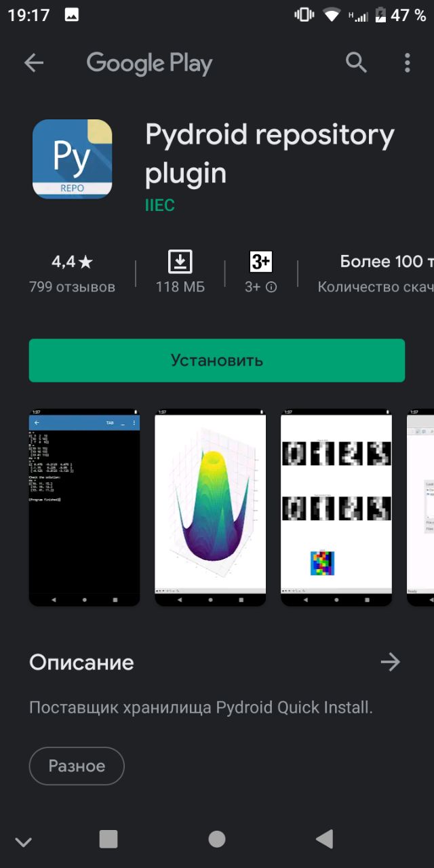Tap the Android back navigation triangle

[x=325, y=839]
